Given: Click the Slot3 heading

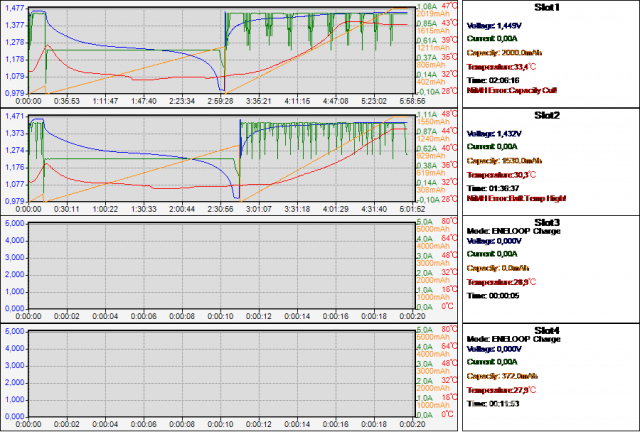Looking at the screenshot, I should click(547, 223).
